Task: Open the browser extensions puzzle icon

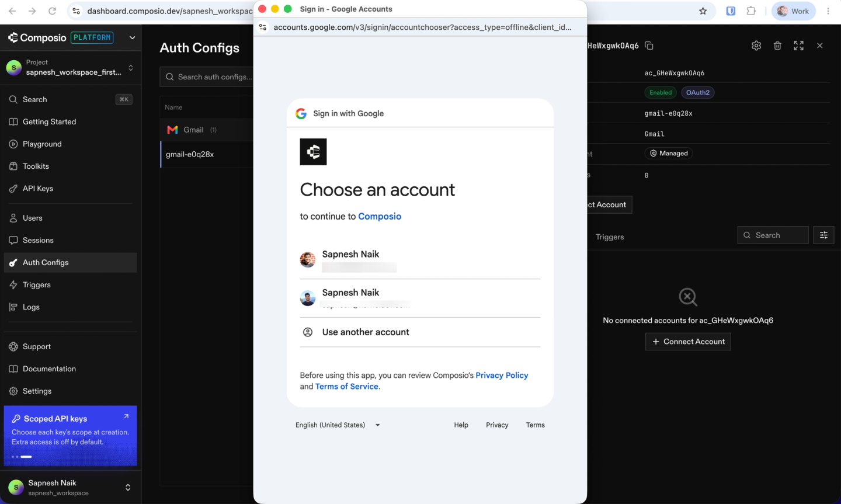Action: (x=751, y=11)
